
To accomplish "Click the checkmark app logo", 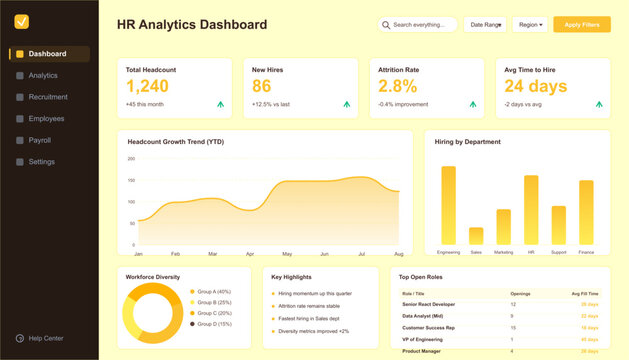I will pyautogui.click(x=22, y=22).
